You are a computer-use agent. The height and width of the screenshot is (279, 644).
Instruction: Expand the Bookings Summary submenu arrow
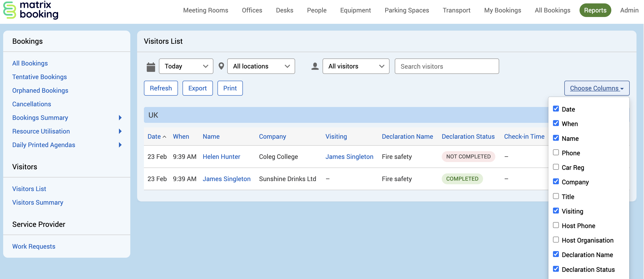(x=120, y=118)
